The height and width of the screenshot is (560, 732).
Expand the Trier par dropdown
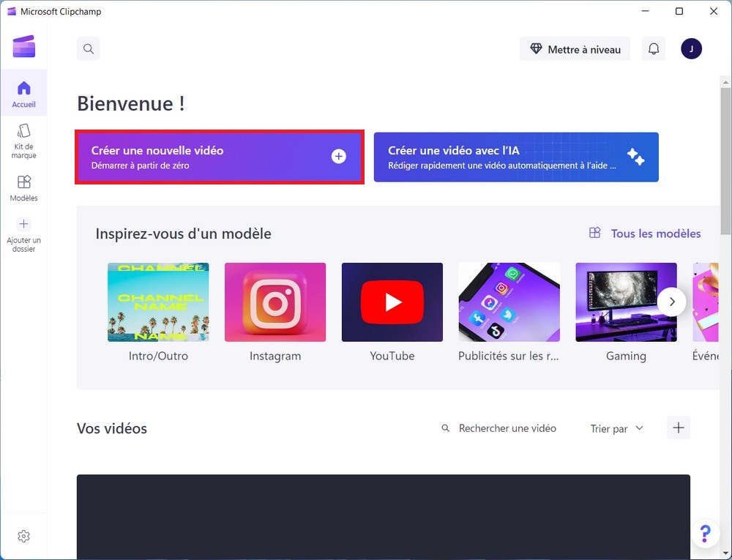616,428
